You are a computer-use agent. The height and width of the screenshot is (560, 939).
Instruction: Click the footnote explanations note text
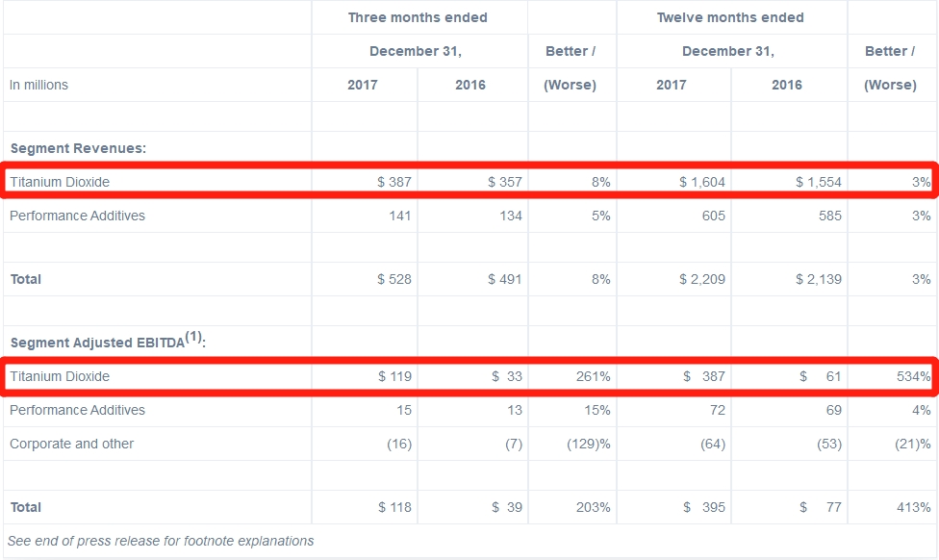pos(162,541)
